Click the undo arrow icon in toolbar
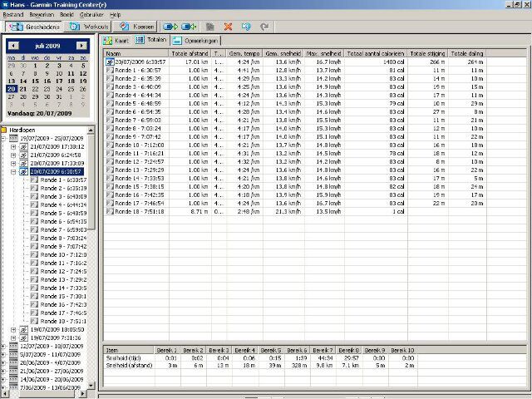Screen dimensions: 532x399 (x=247, y=27)
